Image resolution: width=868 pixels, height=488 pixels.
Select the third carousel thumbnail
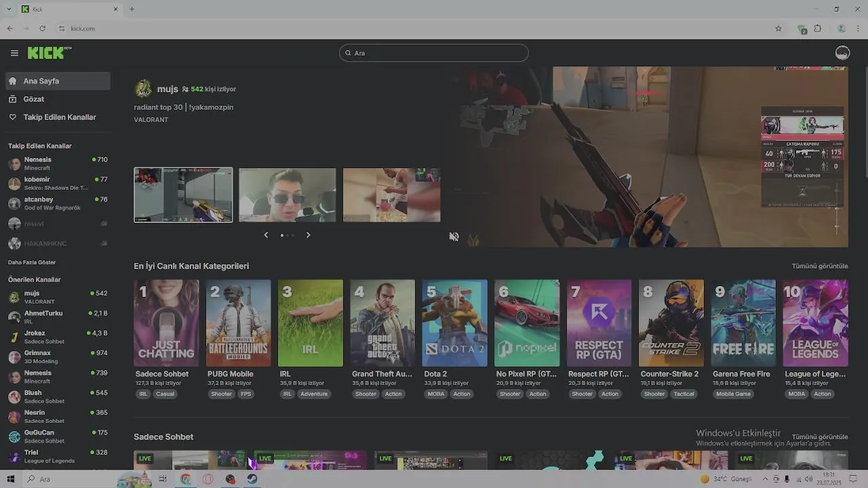click(x=392, y=195)
